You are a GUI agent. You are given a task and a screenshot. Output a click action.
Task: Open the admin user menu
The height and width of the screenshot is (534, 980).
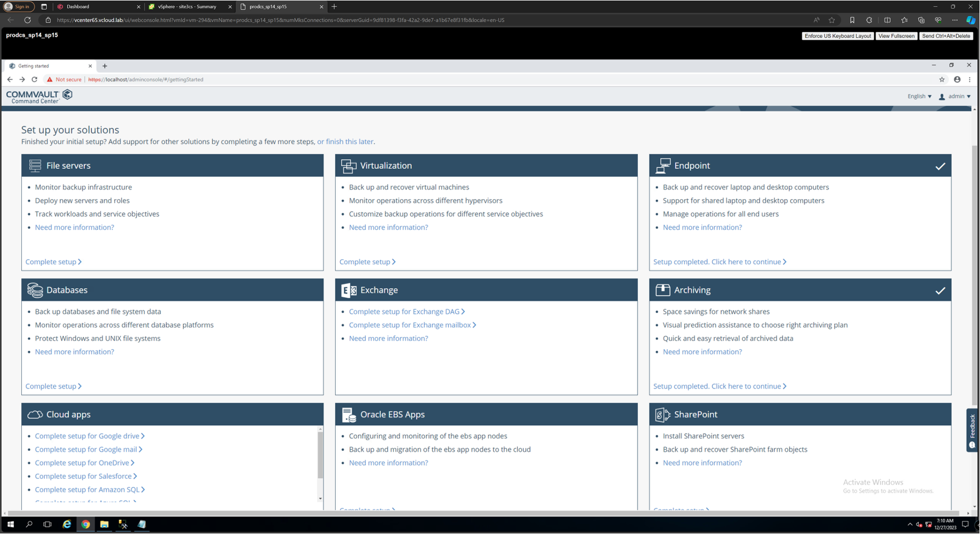coord(955,96)
